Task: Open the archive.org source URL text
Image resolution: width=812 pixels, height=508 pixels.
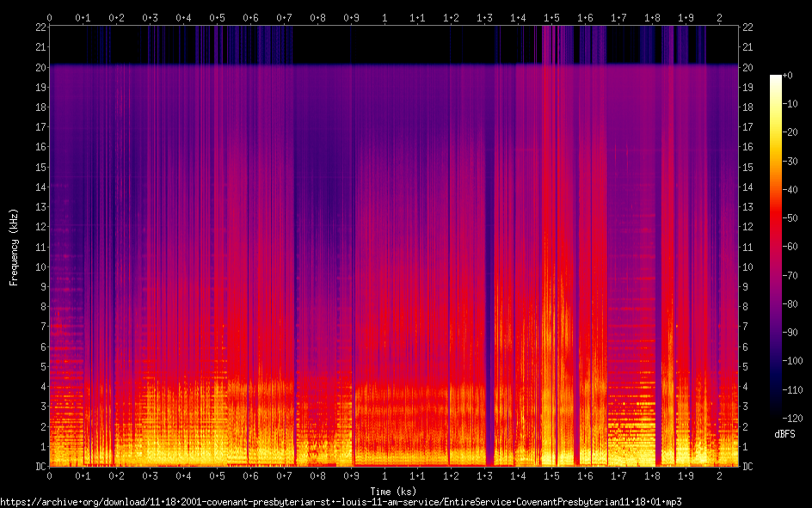Action: tap(341, 502)
